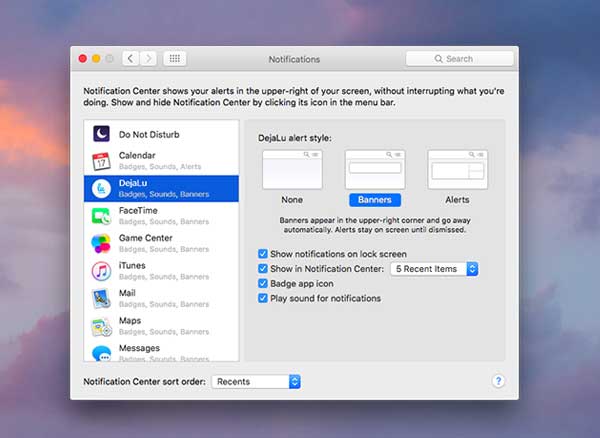This screenshot has height=438, width=600.
Task: Click the iTunes music note icon
Action: pos(101,271)
